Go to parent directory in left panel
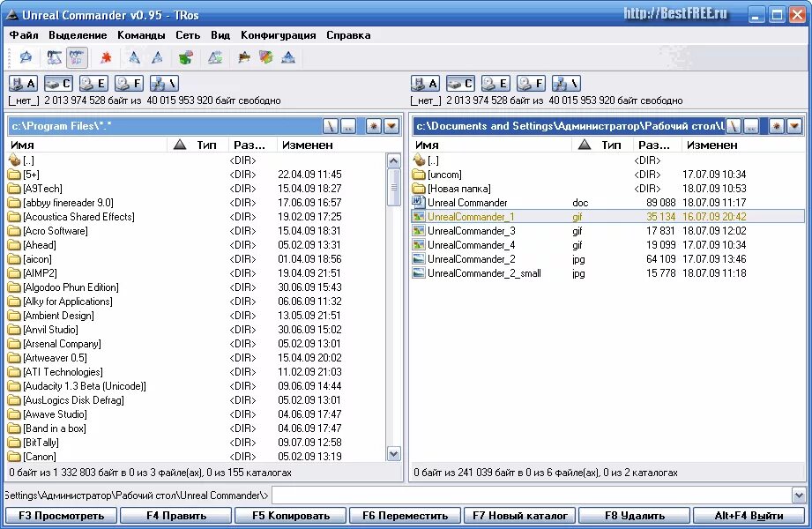This screenshot has width=812, height=529. click(x=348, y=126)
